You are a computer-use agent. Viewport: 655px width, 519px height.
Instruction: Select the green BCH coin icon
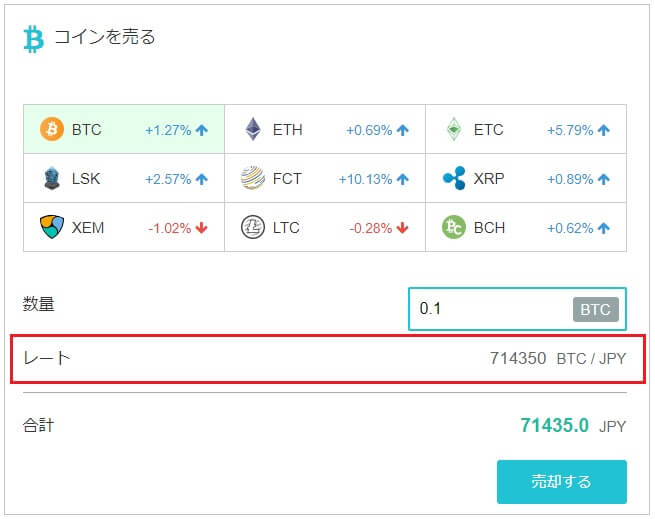454,227
